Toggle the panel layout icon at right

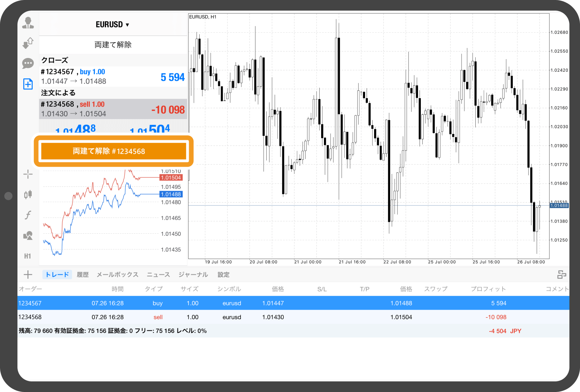pyautogui.click(x=561, y=275)
